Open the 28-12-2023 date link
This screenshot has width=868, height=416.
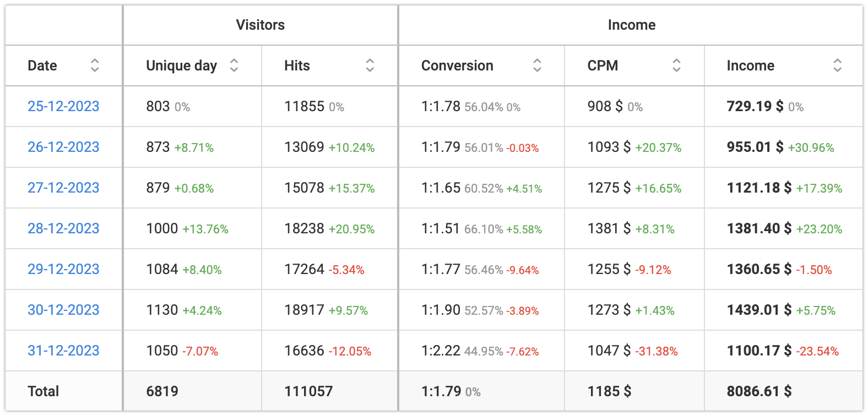tap(63, 228)
